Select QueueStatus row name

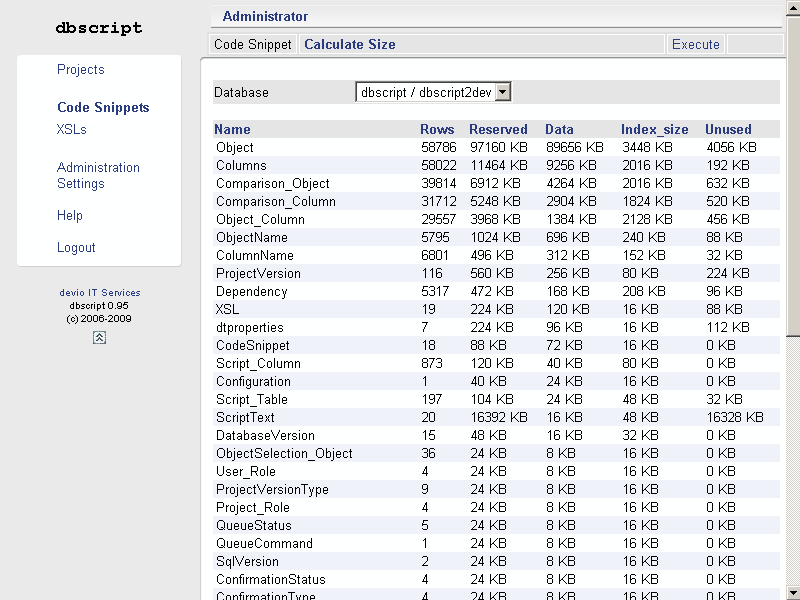(254, 526)
